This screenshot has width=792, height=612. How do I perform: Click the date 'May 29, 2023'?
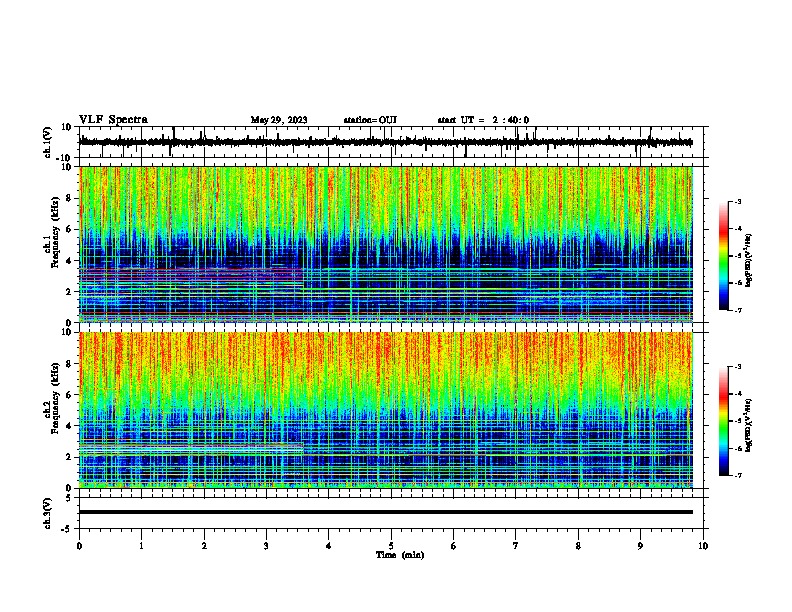point(279,120)
